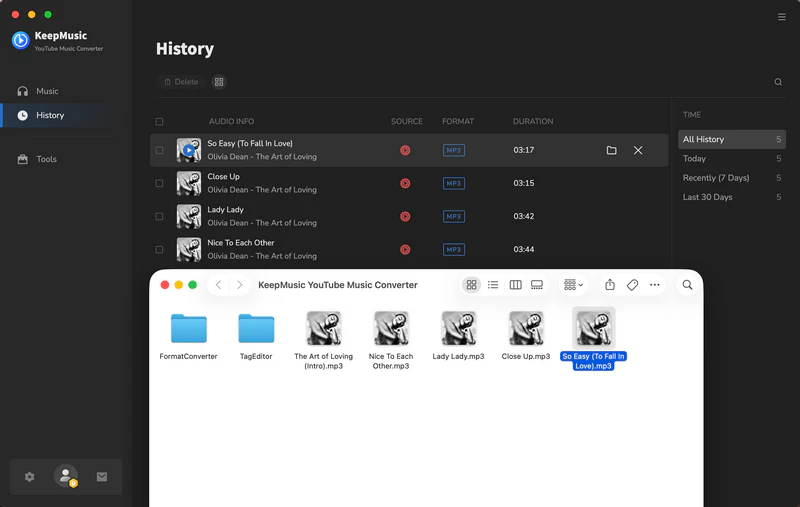Click the SOURCE column header
The height and width of the screenshot is (507, 800).
(407, 121)
